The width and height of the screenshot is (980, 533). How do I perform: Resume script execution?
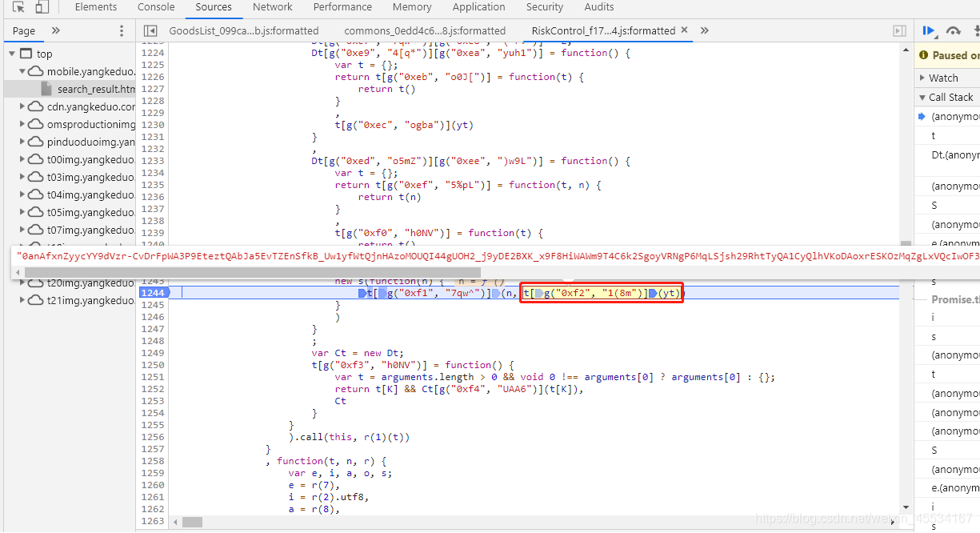[x=928, y=30]
